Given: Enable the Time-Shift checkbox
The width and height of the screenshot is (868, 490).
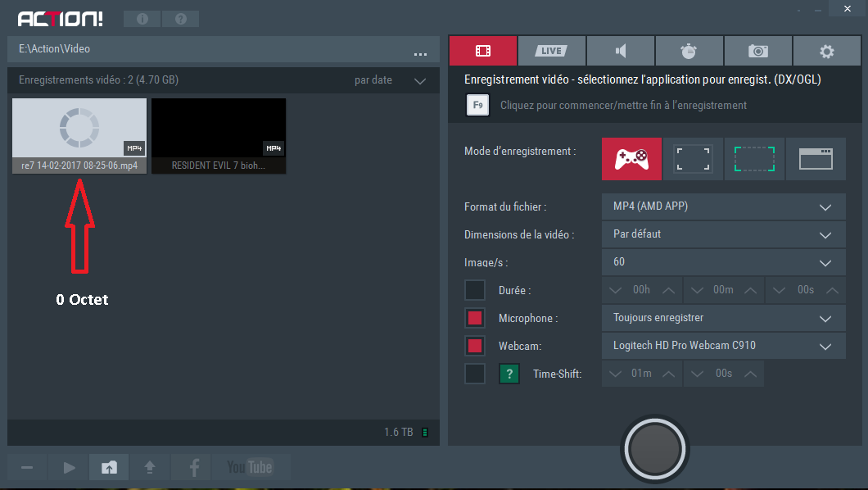Looking at the screenshot, I should click(475, 374).
